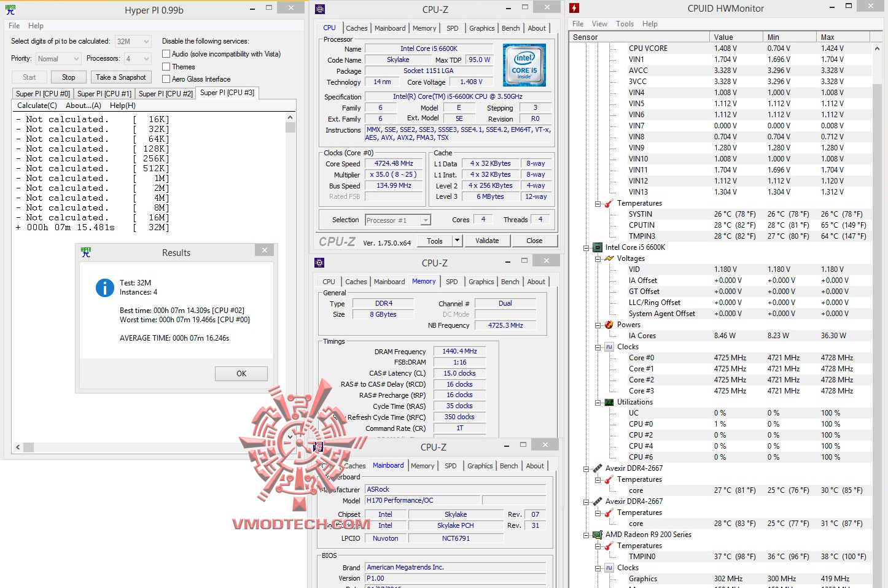Collapse the Powers node in HWMonitor
The width and height of the screenshot is (888, 588).
(598, 325)
